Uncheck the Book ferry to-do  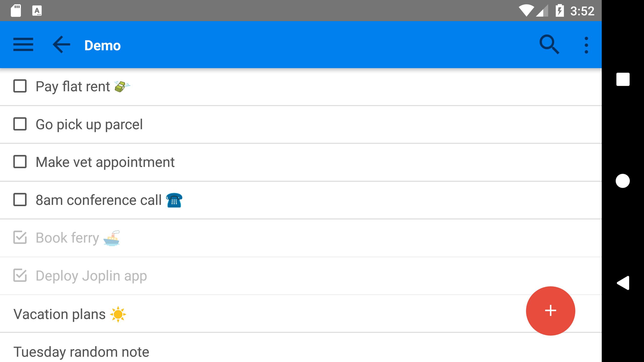pyautogui.click(x=20, y=237)
